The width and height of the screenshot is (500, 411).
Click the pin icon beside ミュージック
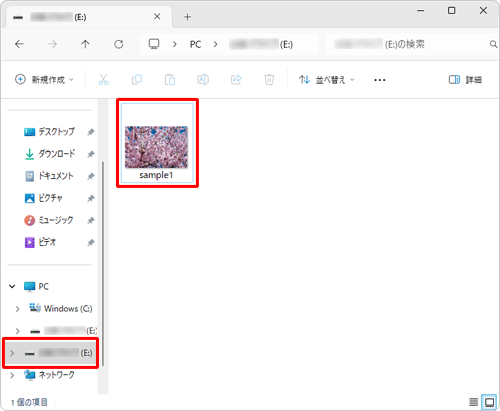pos(90,220)
